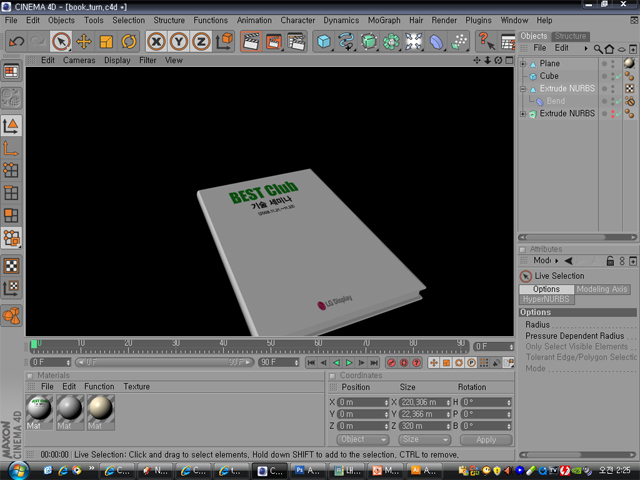Click the preview range slider bar
640x480 pixels.
[164, 362]
